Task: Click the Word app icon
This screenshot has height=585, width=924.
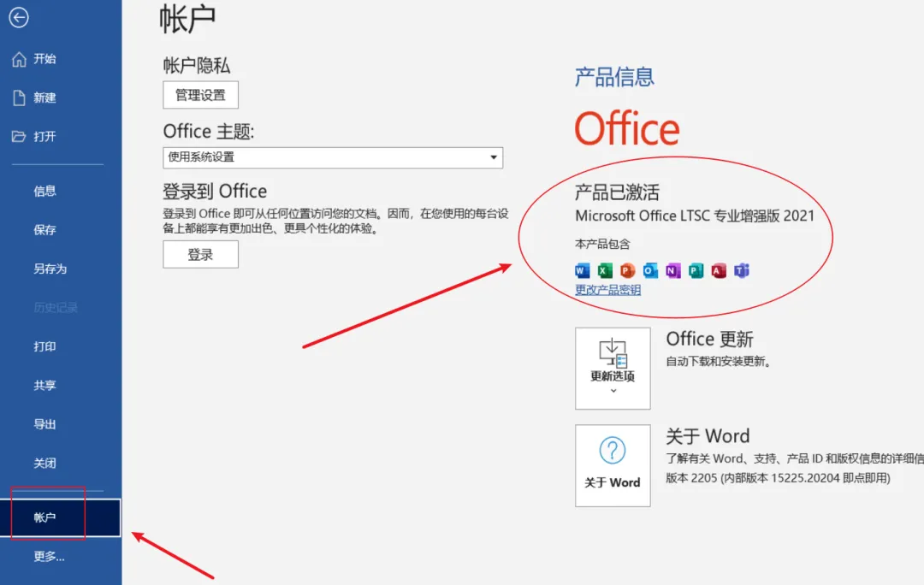Action: 583,270
